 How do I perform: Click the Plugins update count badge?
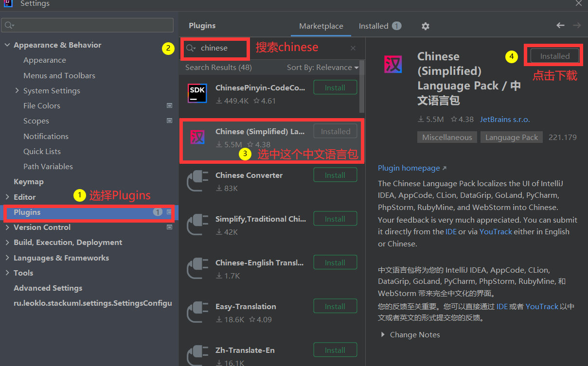pyautogui.click(x=158, y=212)
